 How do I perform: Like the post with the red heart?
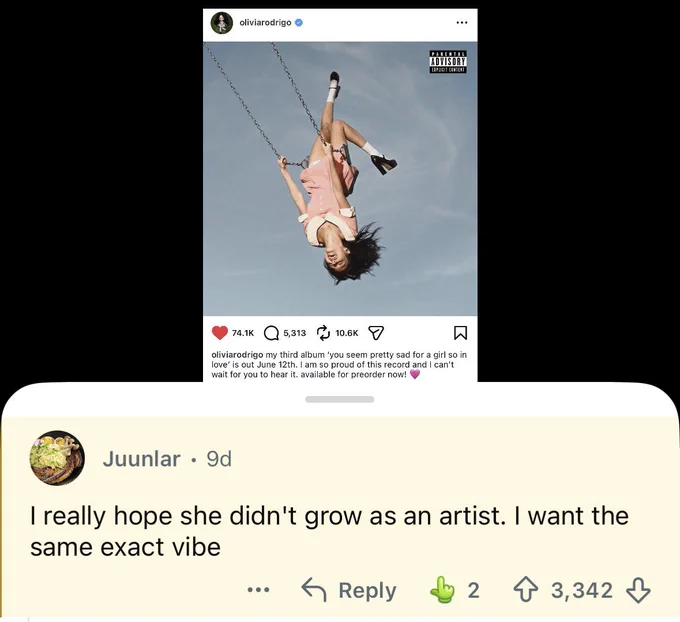point(219,333)
